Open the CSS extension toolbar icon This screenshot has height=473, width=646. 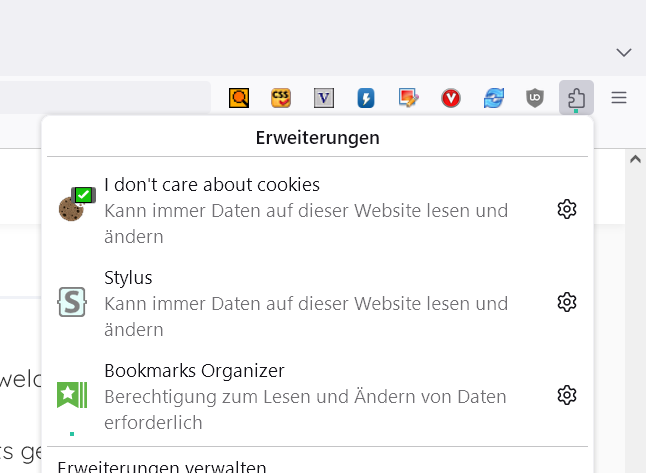[x=281, y=98]
